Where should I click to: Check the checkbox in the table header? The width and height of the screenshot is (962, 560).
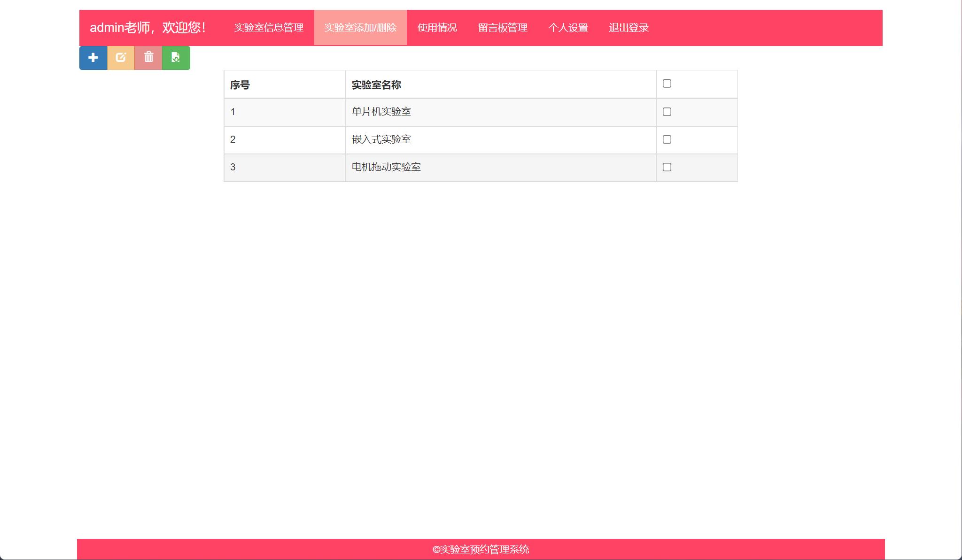pyautogui.click(x=667, y=83)
